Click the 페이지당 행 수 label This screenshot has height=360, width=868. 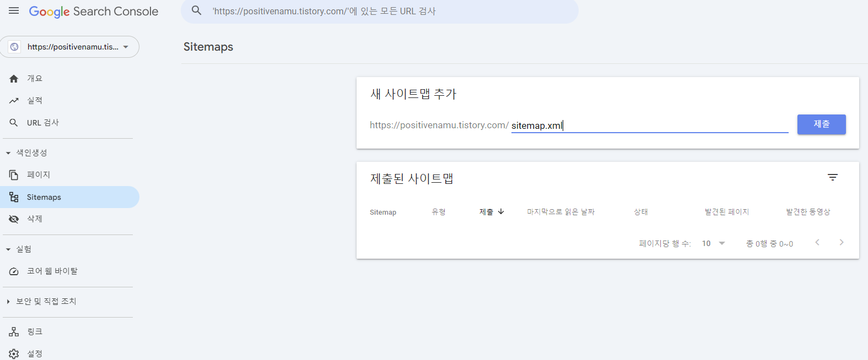[x=665, y=244]
